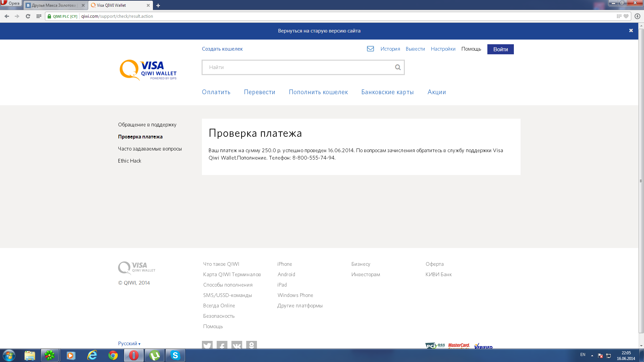Open uTorrent from the taskbar
The width and height of the screenshot is (644, 362).
click(x=154, y=355)
